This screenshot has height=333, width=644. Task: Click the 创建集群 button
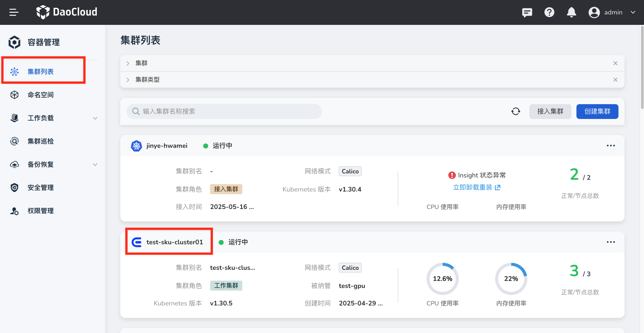[597, 112]
